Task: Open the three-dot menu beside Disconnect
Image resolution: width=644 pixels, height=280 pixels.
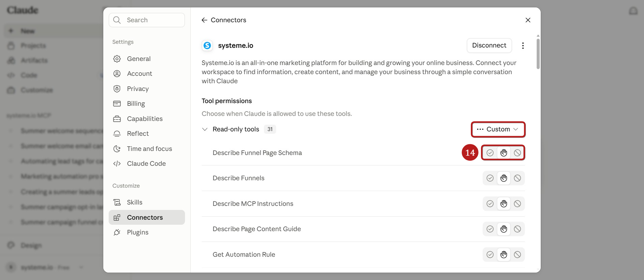Action: point(523,45)
